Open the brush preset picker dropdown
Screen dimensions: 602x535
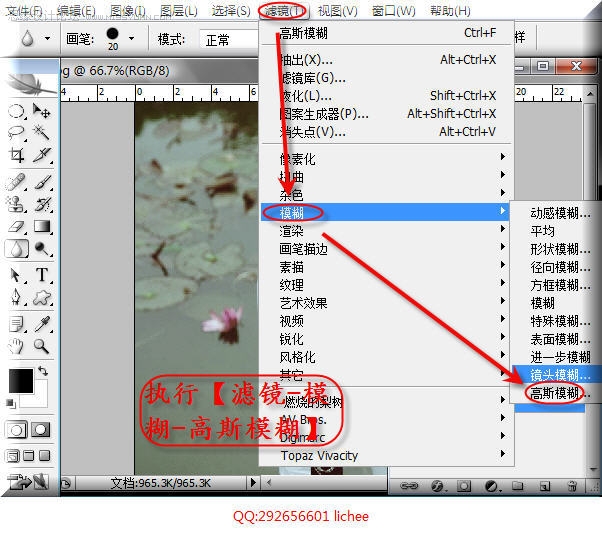[x=131, y=38]
